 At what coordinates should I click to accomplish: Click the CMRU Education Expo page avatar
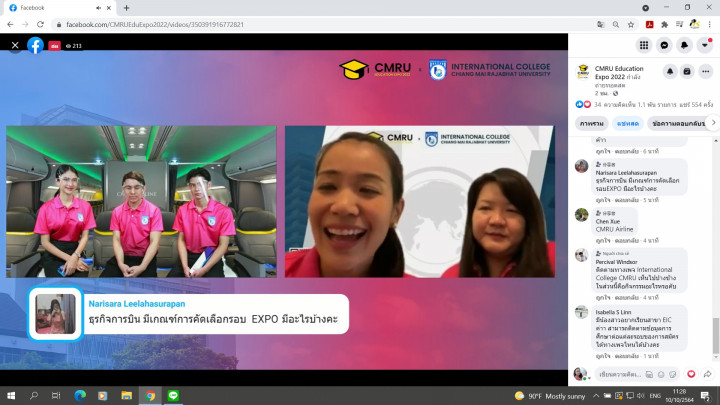pyautogui.click(x=583, y=72)
